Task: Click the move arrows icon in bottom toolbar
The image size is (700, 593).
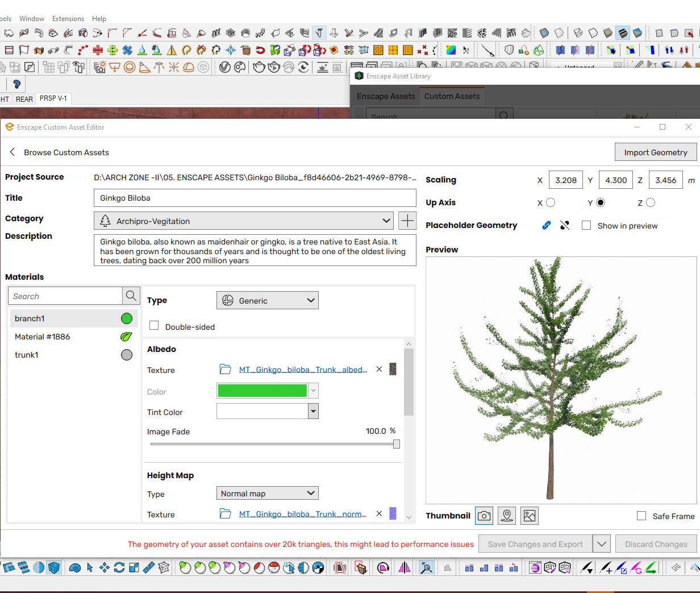Action: (x=104, y=567)
